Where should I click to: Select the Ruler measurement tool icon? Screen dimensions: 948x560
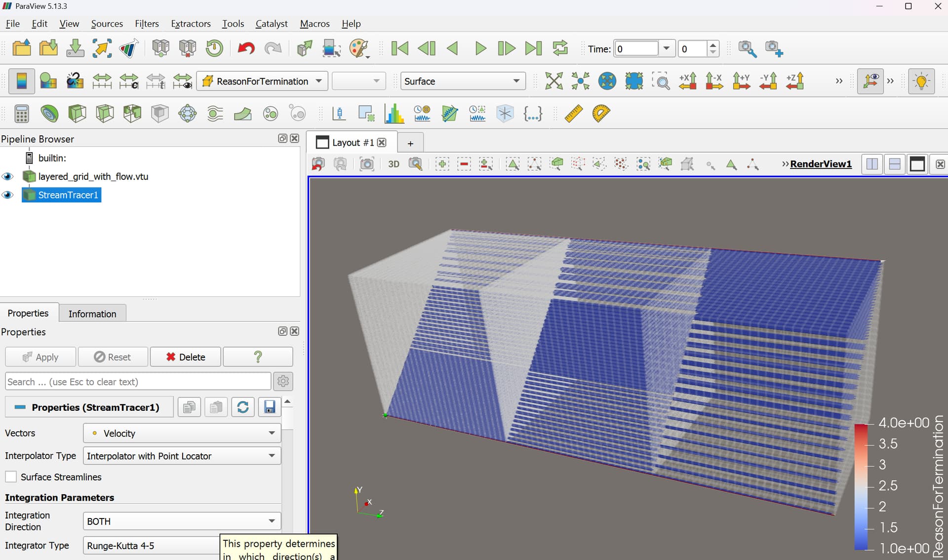click(x=573, y=114)
